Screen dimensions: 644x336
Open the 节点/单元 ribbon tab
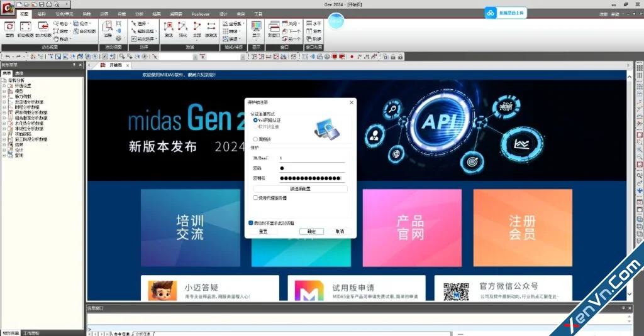coord(64,14)
